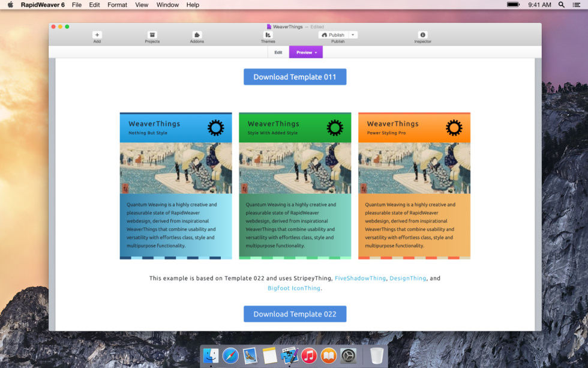This screenshot has width=588, height=368.
Task: Open the Trash in the Dock
Action: [377, 355]
